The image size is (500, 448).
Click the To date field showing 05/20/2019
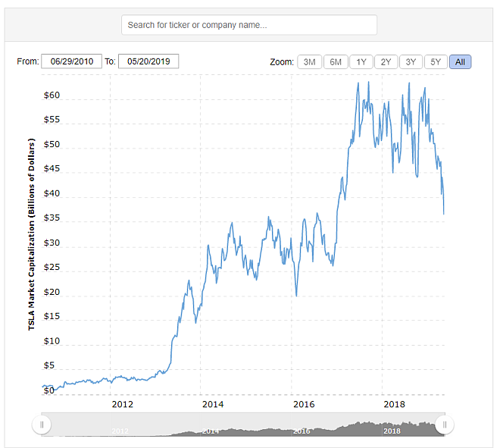point(148,61)
